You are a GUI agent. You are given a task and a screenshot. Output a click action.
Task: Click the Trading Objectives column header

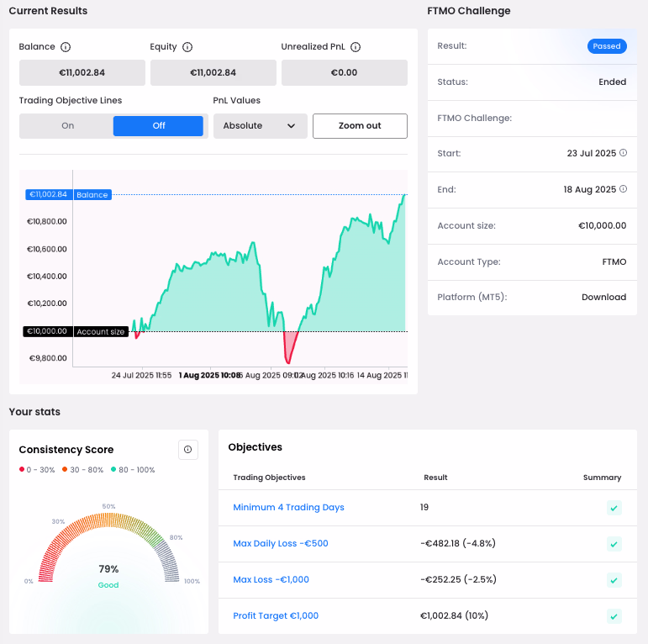click(269, 478)
